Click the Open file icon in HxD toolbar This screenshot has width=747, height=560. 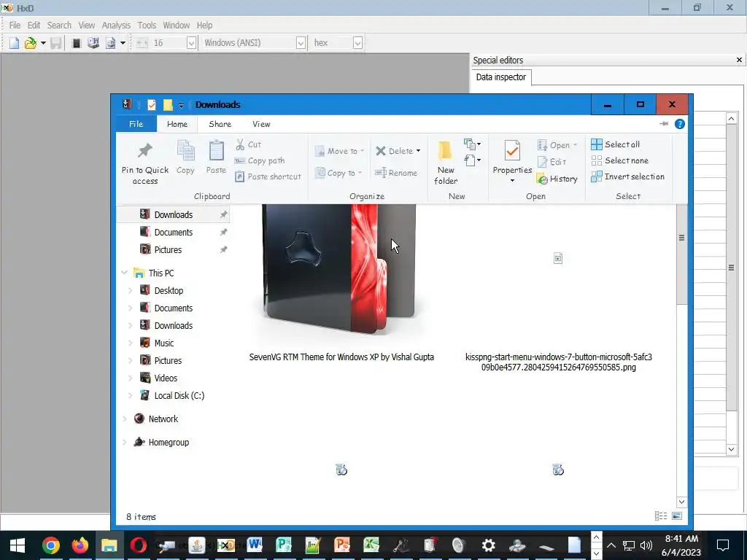click(30, 43)
